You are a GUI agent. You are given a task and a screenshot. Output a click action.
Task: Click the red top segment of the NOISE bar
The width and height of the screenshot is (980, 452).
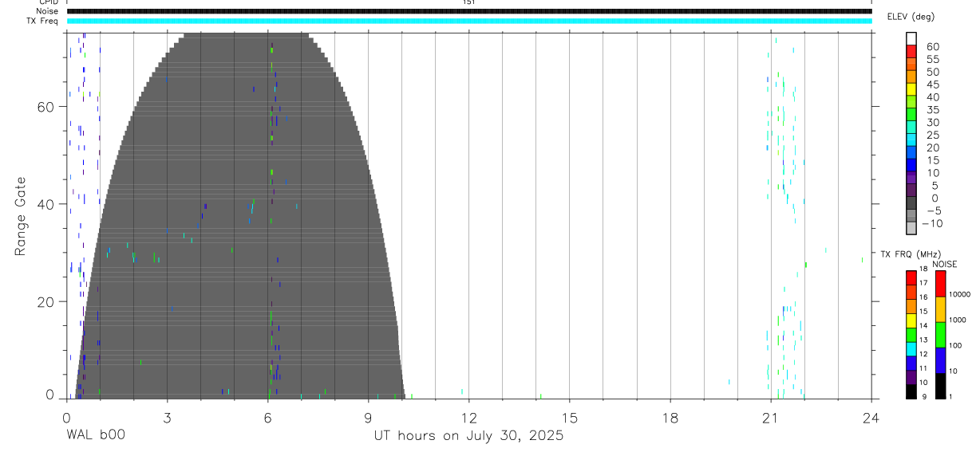[940, 284]
